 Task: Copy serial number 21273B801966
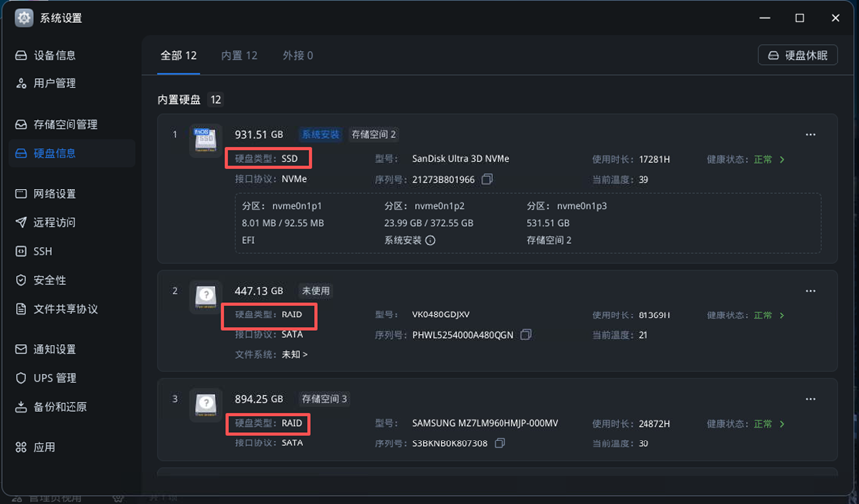(487, 179)
